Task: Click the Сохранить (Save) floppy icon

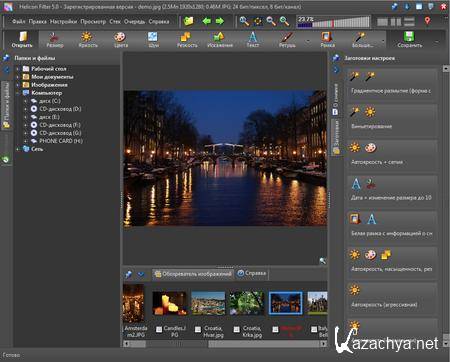Action: point(409,36)
